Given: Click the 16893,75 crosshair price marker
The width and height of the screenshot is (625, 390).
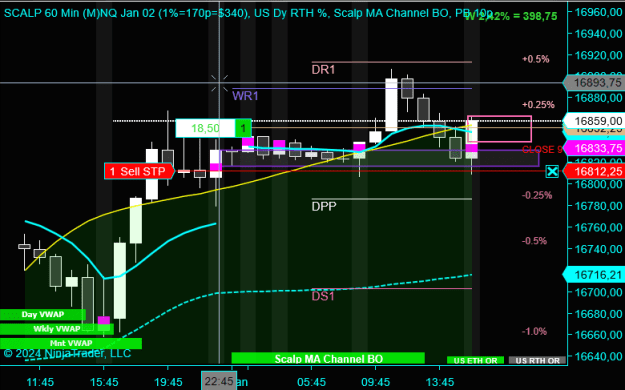Looking at the screenshot, I should click(x=594, y=83).
